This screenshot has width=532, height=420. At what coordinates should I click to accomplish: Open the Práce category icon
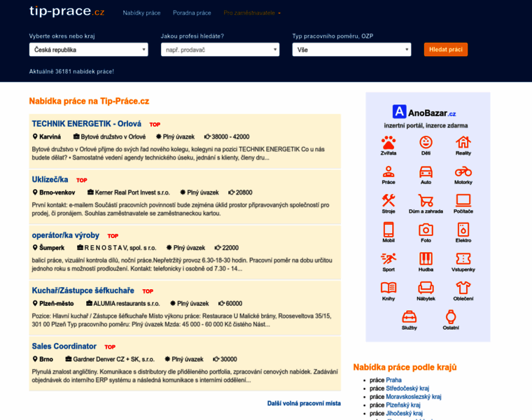tap(388, 171)
